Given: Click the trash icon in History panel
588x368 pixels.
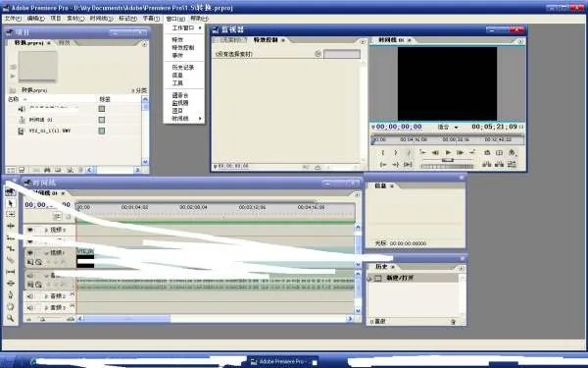Looking at the screenshot, I should click(x=453, y=322).
